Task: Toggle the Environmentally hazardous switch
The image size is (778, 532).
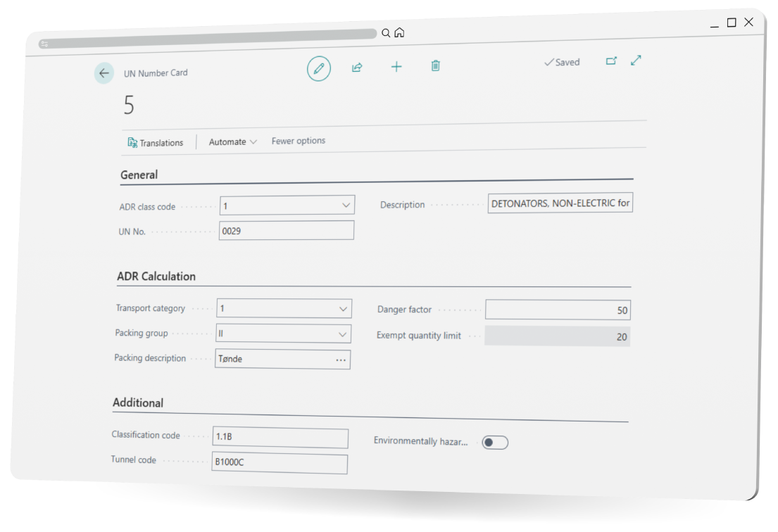Action: point(494,442)
